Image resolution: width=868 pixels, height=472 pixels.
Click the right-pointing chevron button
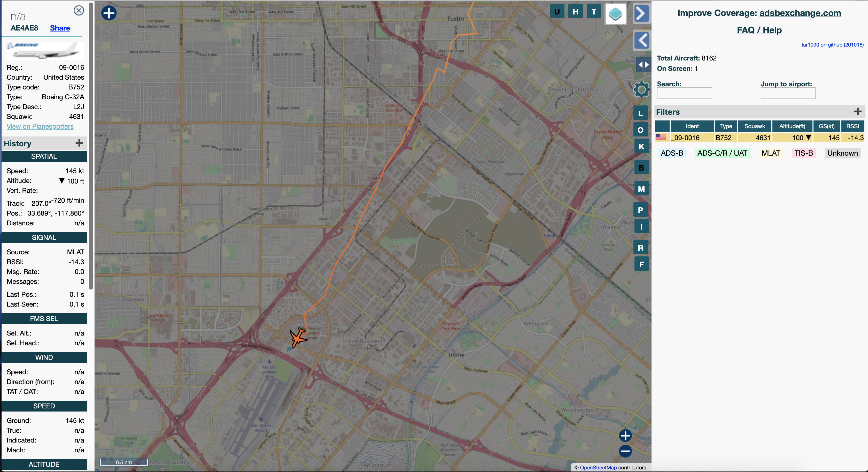tap(641, 14)
